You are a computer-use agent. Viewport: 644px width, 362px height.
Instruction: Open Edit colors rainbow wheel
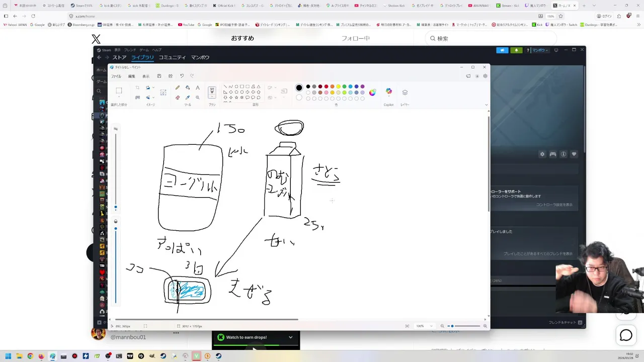[372, 93]
